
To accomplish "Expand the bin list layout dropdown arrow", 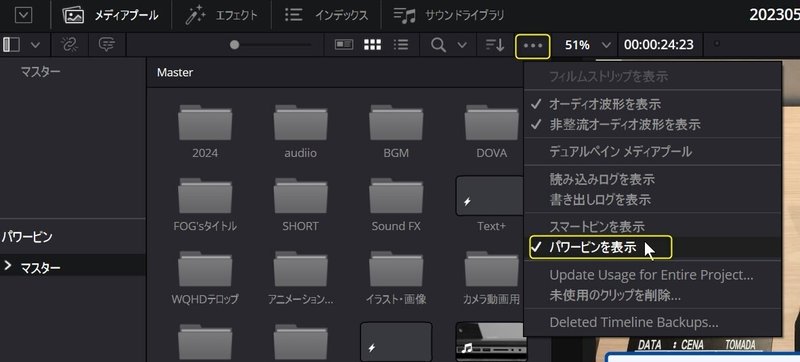I will point(35,45).
